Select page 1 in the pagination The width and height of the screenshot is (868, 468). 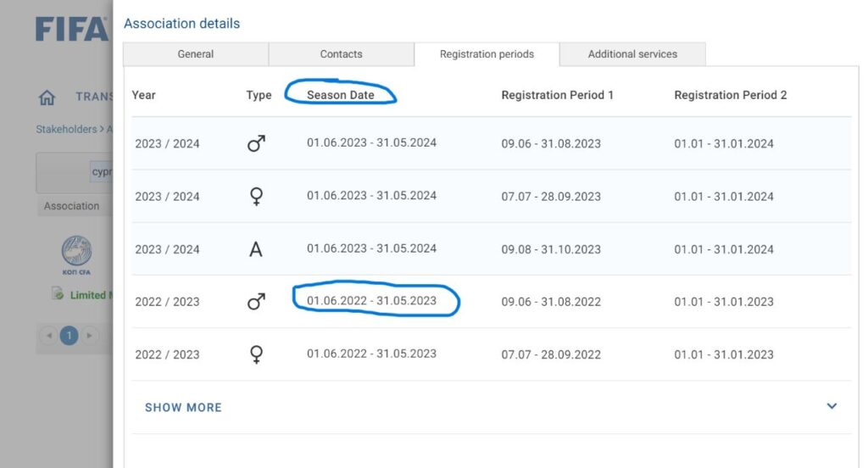(69, 336)
